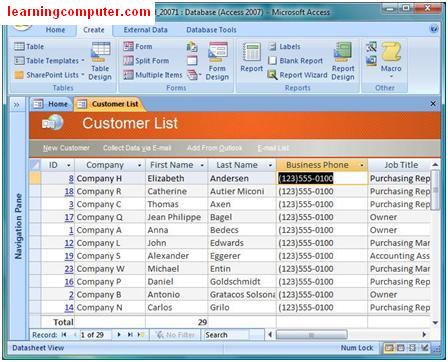The width and height of the screenshot is (448, 362).
Task: Click the horizontal scrollbar thumb
Action: pos(311,335)
